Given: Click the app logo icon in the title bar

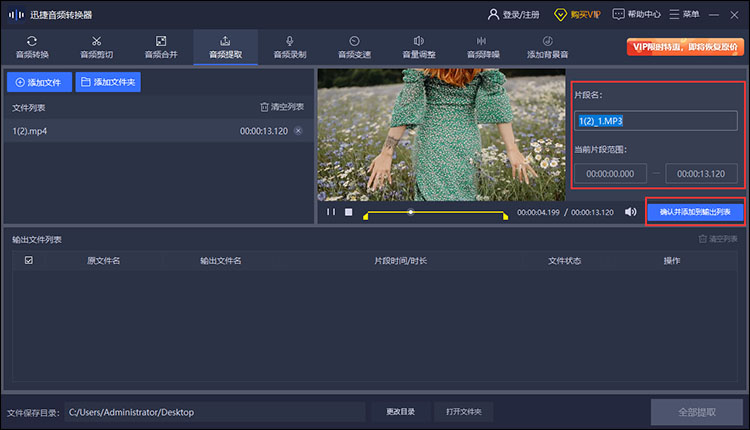Looking at the screenshot, I should click(x=16, y=15).
